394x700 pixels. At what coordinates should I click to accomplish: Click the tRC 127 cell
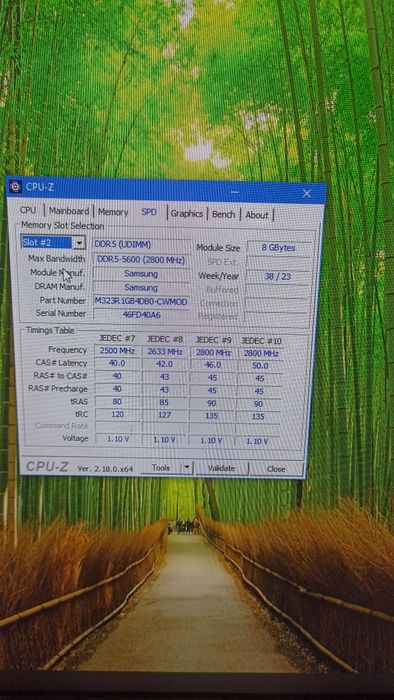(x=165, y=415)
